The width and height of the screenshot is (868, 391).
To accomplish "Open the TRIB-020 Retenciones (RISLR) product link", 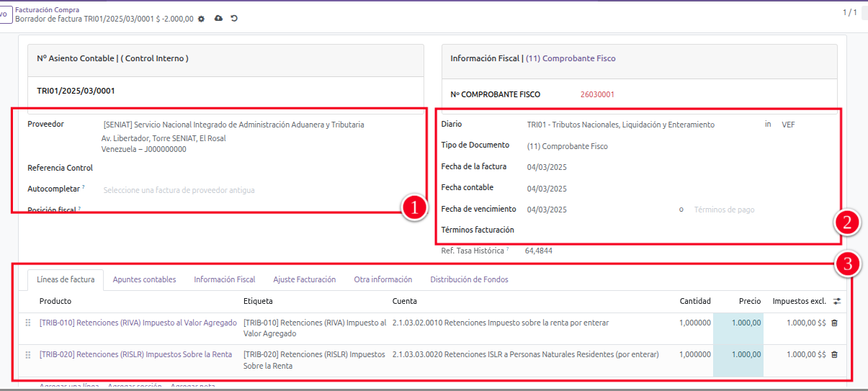I will tap(135, 354).
